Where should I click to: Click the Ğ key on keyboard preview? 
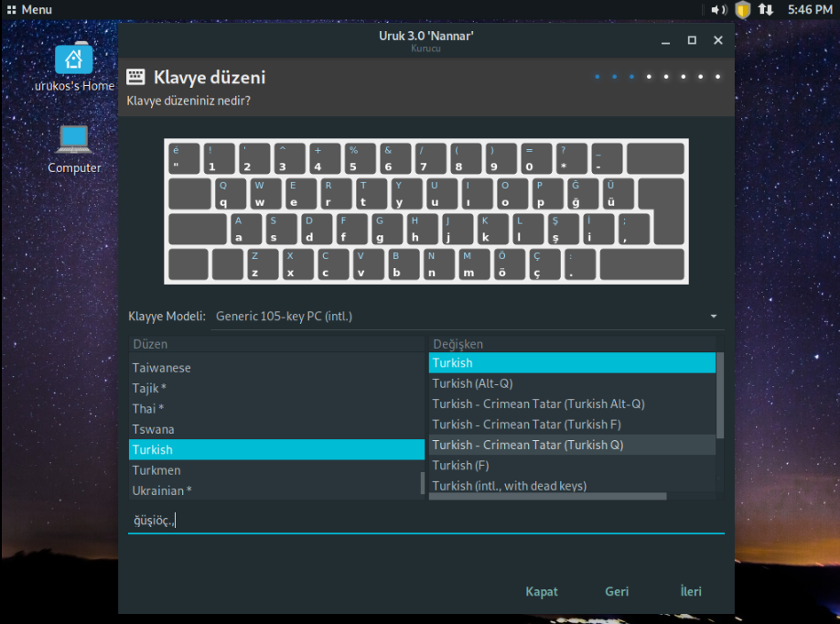(582, 193)
